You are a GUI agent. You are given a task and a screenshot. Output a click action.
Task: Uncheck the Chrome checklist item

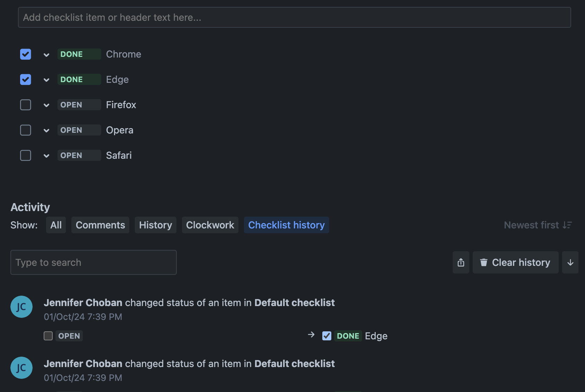[x=26, y=54]
